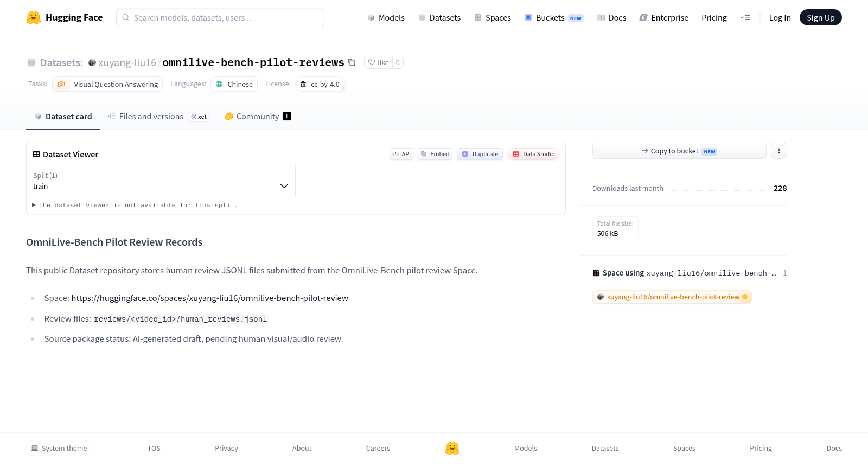Viewport: 868px width, 467px height.
Task: Open the footer About link
Action: (302, 448)
